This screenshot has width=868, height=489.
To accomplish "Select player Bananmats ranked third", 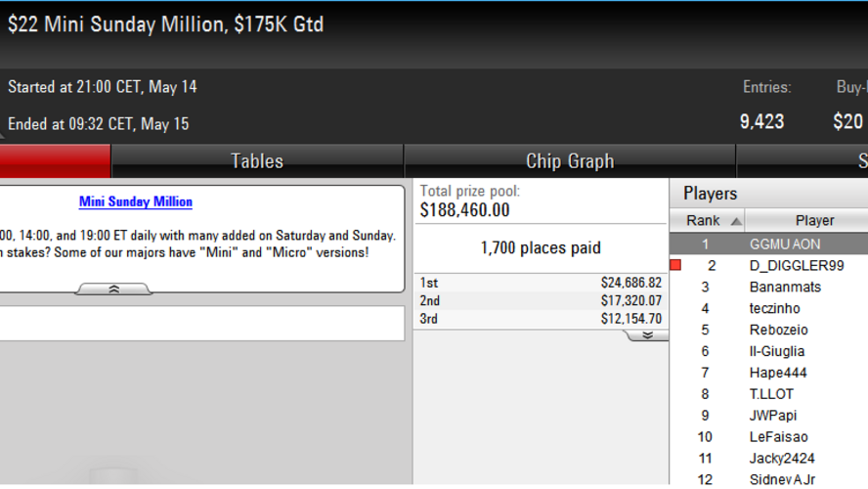I will point(785,288).
